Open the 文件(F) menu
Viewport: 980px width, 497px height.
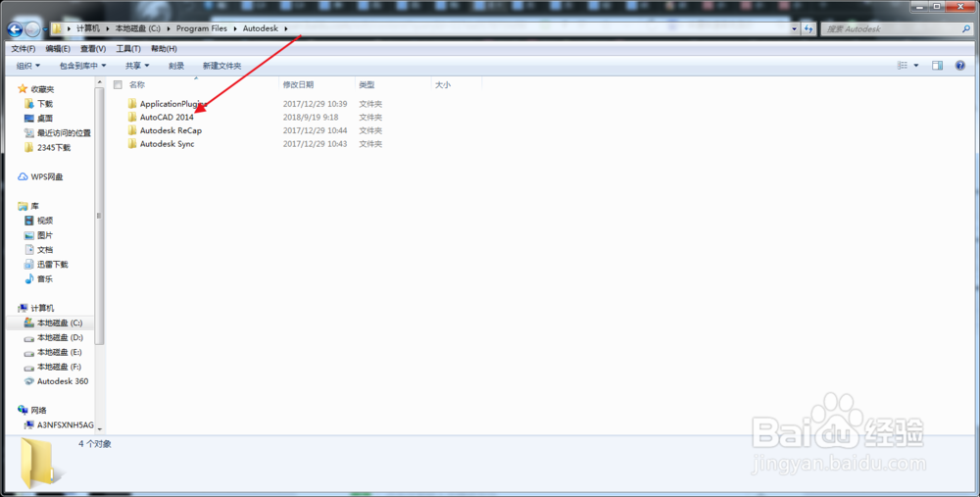tap(24, 49)
